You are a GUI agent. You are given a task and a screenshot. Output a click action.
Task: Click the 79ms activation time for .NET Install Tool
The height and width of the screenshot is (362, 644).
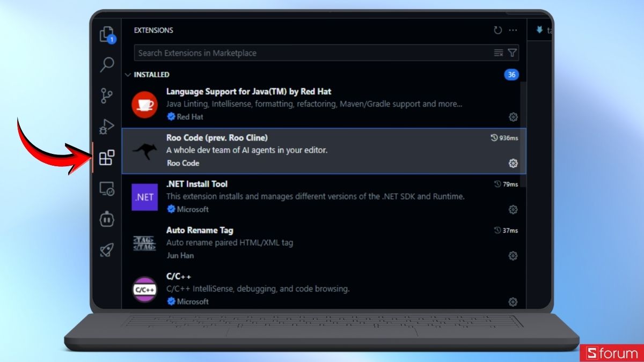point(506,184)
